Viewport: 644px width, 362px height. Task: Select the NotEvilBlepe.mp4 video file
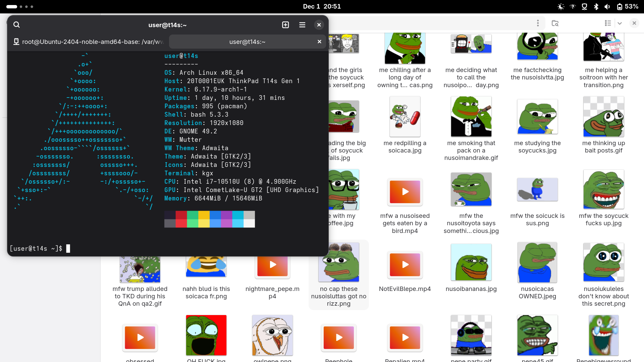point(405,265)
